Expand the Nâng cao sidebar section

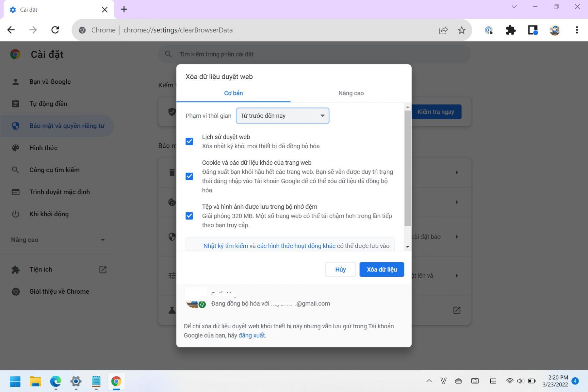click(57, 240)
